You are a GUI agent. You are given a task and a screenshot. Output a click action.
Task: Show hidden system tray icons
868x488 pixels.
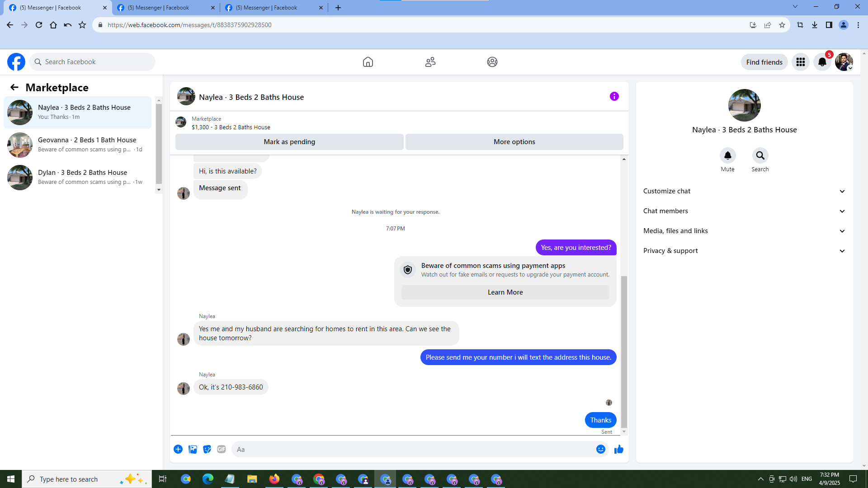tap(761, 479)
